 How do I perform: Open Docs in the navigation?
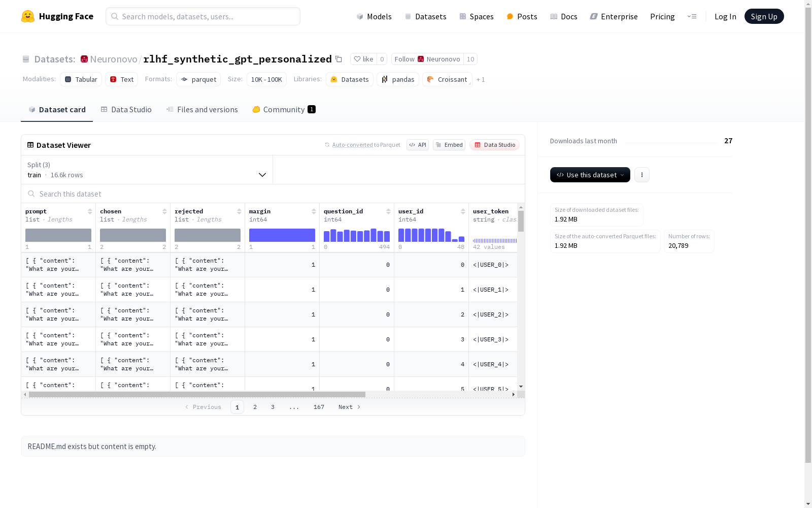[564, 16]
